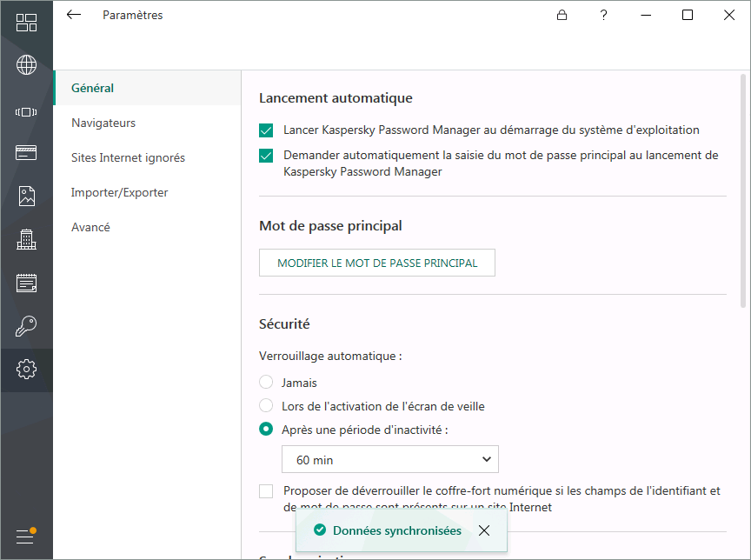
Task: Click the settings panel vertical scrollbar
Action: (x=742, y=191)
